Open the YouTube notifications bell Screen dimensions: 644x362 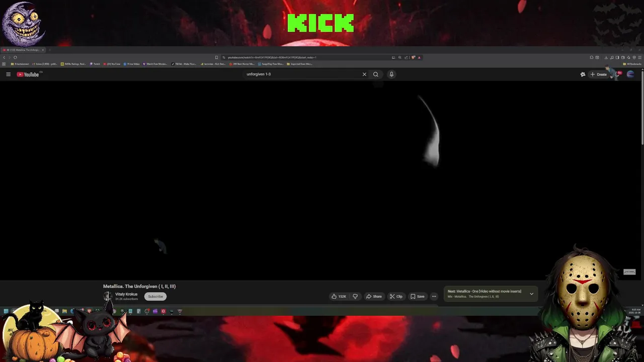618,74
